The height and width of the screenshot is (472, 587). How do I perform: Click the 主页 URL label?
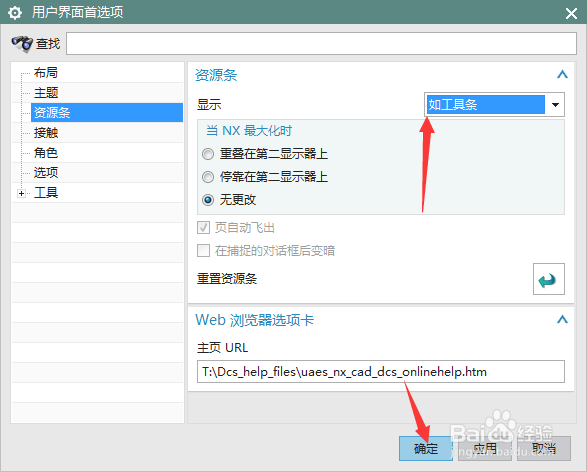coord(222,348)
